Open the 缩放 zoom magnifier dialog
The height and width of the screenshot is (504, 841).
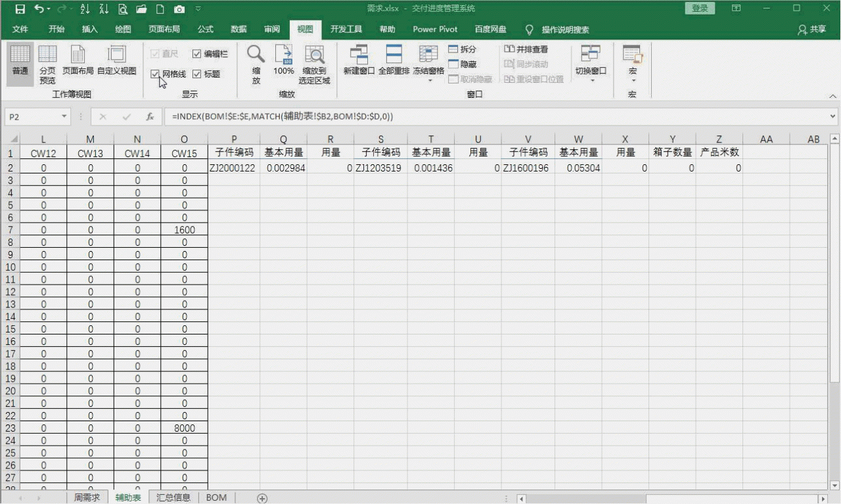click(x=256, y=64)
